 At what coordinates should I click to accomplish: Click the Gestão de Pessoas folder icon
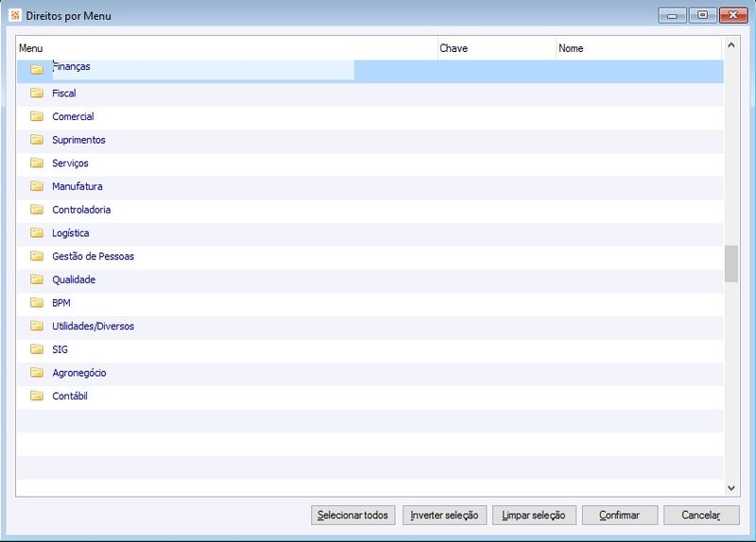pos(37,256)
